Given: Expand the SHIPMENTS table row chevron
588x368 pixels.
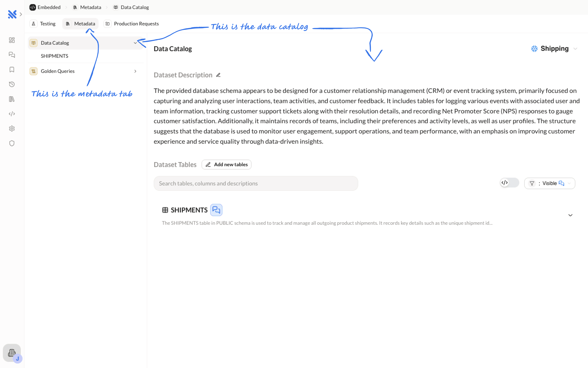Looking at the screenshot, I should click(x=570, y=215).
